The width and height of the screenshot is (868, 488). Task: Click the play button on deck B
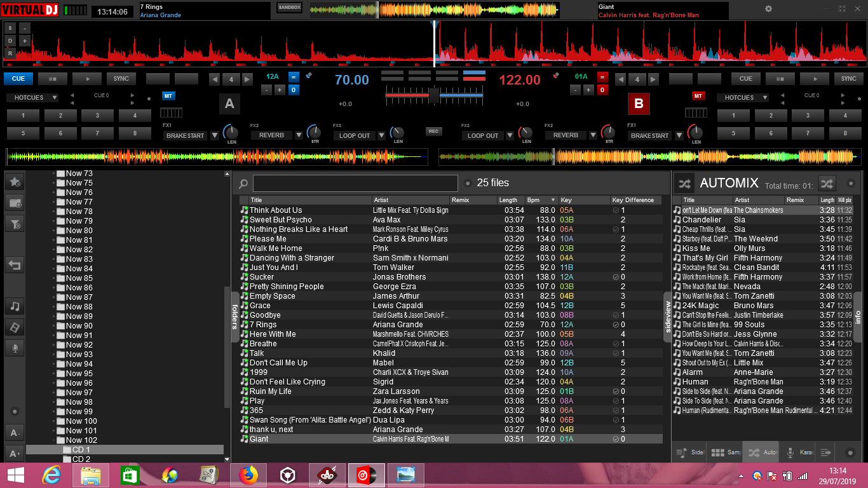[814, 79]
